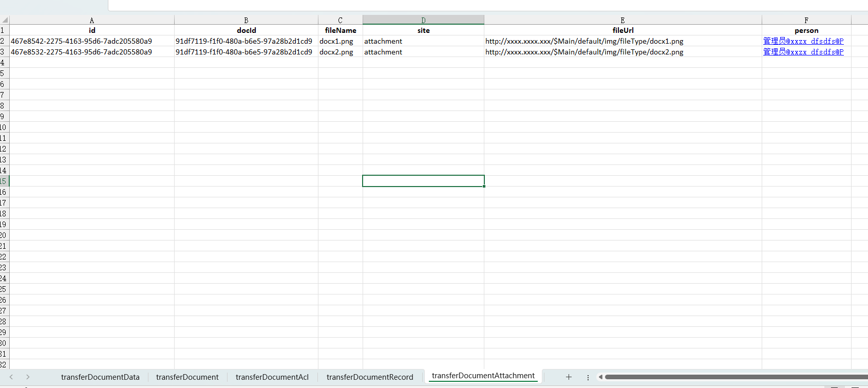This screenshot has height=388, width=868.
Task: Click the active cell D15
Action: click(423, 181)
